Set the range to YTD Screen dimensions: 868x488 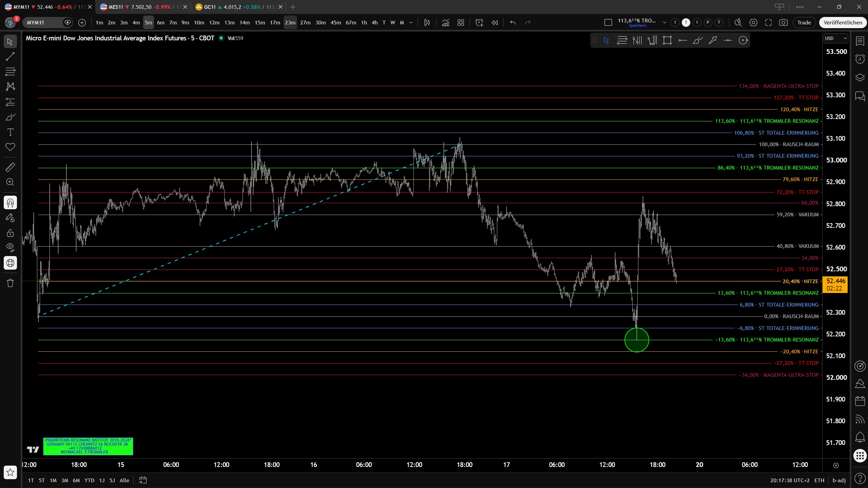click(x=89, y=480)
